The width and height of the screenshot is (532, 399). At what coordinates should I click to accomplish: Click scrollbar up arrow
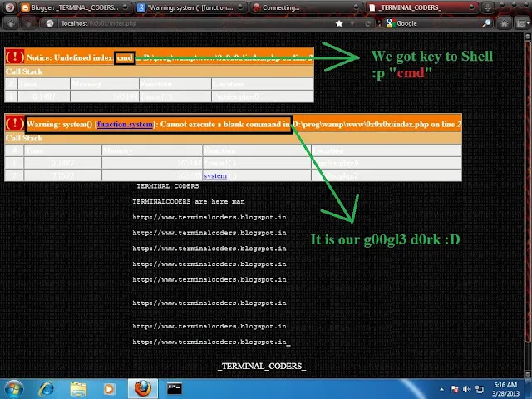(x=528, y=36)
